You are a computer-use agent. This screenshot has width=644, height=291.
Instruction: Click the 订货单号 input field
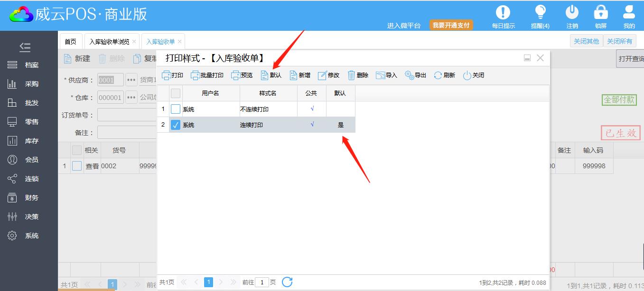click(127, 115)
